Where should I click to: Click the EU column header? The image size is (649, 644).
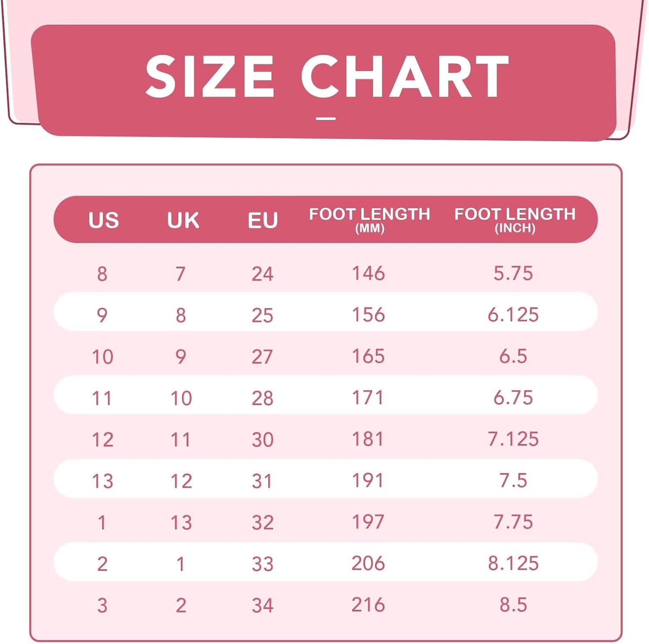click(262, 220)
